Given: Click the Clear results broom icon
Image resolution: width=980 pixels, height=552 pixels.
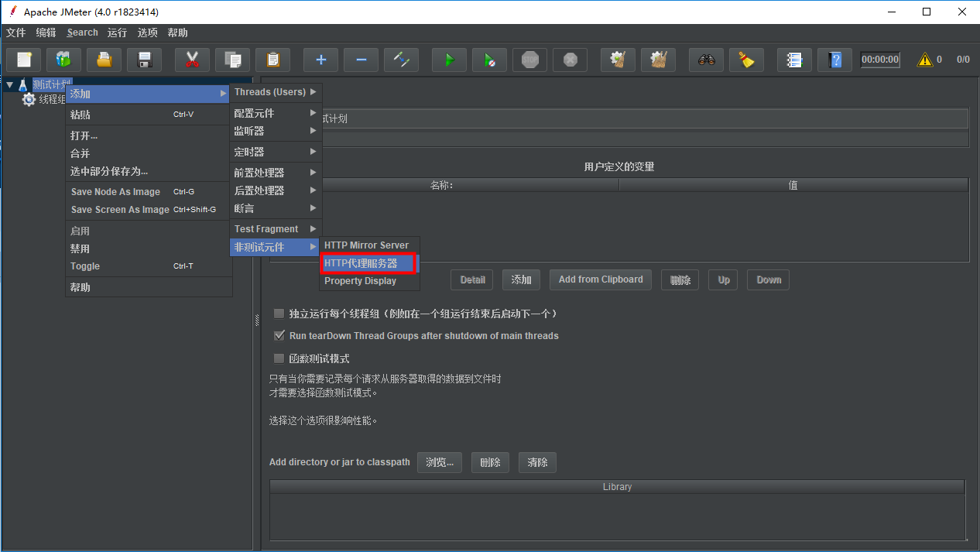Looking at the screenshot, I should [x=618, y=60].
